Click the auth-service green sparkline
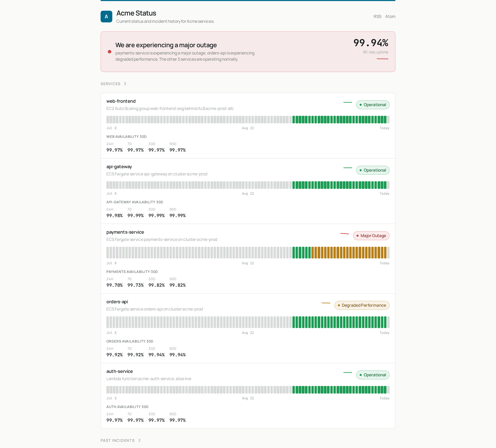The height and width of the screenshot is (448, 496). pos(347,372)
